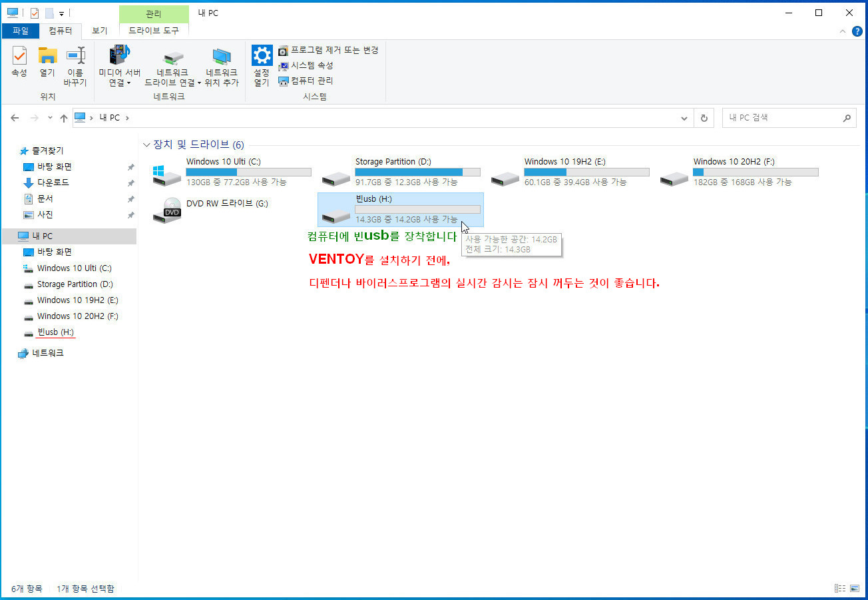Open 컴퓨터 관리 from the ribbon
Image resolution: width=868 pixels, height=600 pixels.
(306, 81)
